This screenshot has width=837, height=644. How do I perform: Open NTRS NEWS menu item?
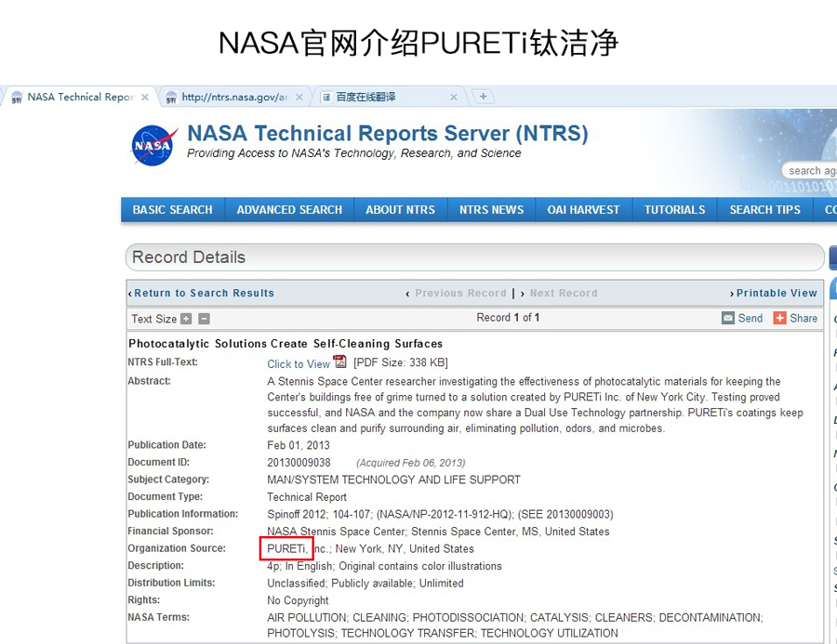[492, 210]
